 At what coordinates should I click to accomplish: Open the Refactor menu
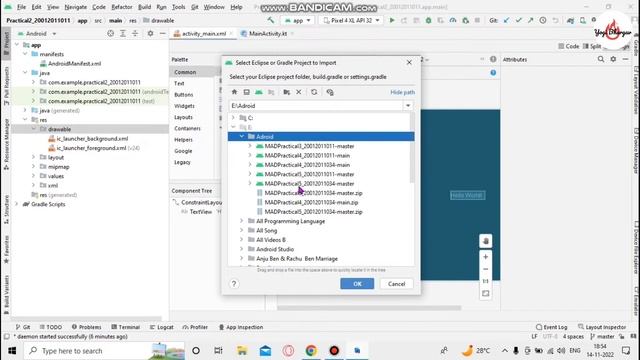122,7
